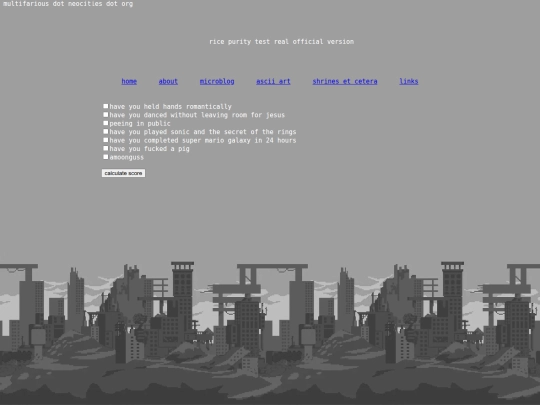This screenshot has width=540, height=405.
Task: Click the 'multifarious dot neocities dot org' text
Action: tap(68, 4)
